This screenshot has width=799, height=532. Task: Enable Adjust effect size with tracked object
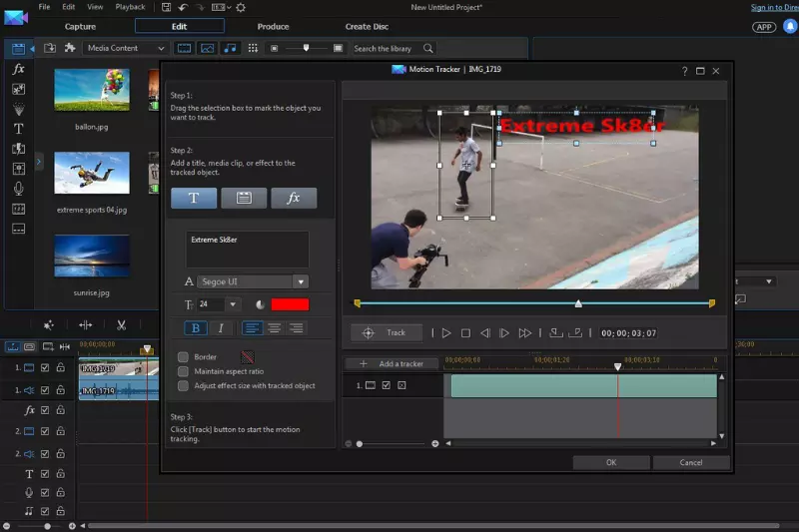pyautogui.click(x=183, y=386)
